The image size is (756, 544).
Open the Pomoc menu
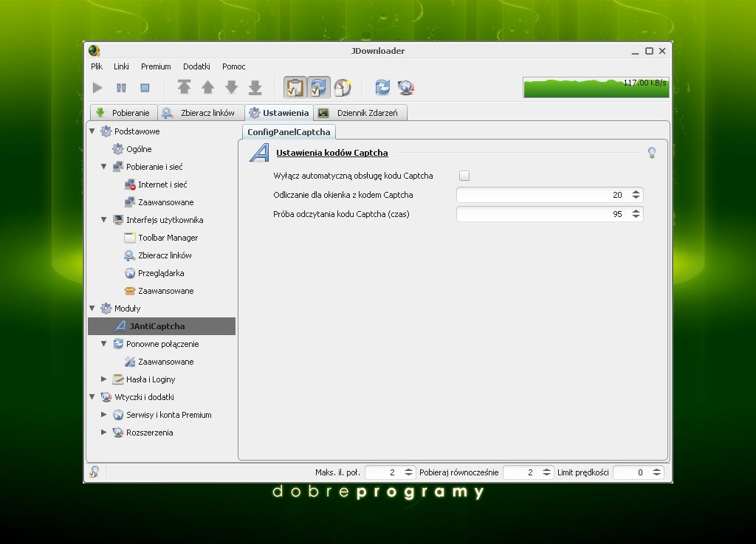click(233, 66)
